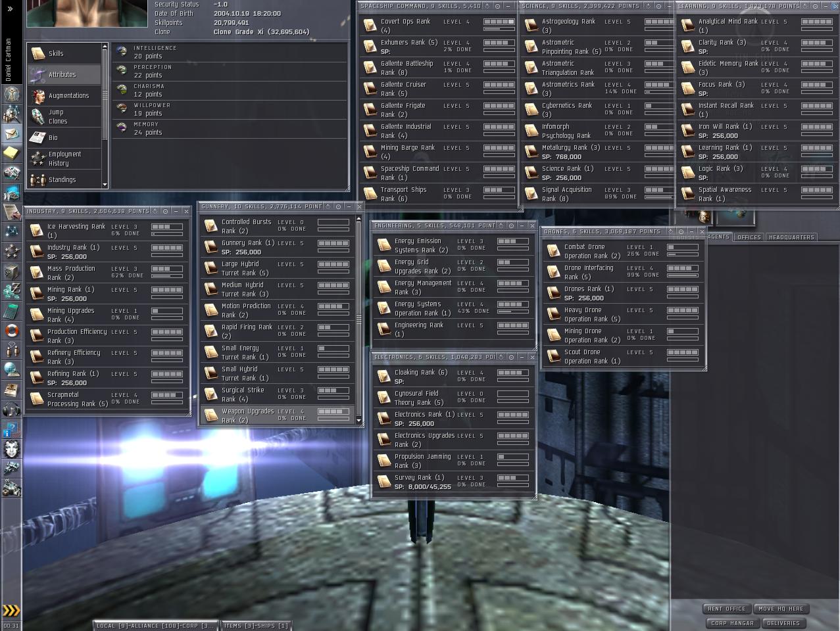Click Gunnery window scroll-up arrow
Image resolution: width=840 pixels, height=631 pixels.
click(x=358, y=219)
